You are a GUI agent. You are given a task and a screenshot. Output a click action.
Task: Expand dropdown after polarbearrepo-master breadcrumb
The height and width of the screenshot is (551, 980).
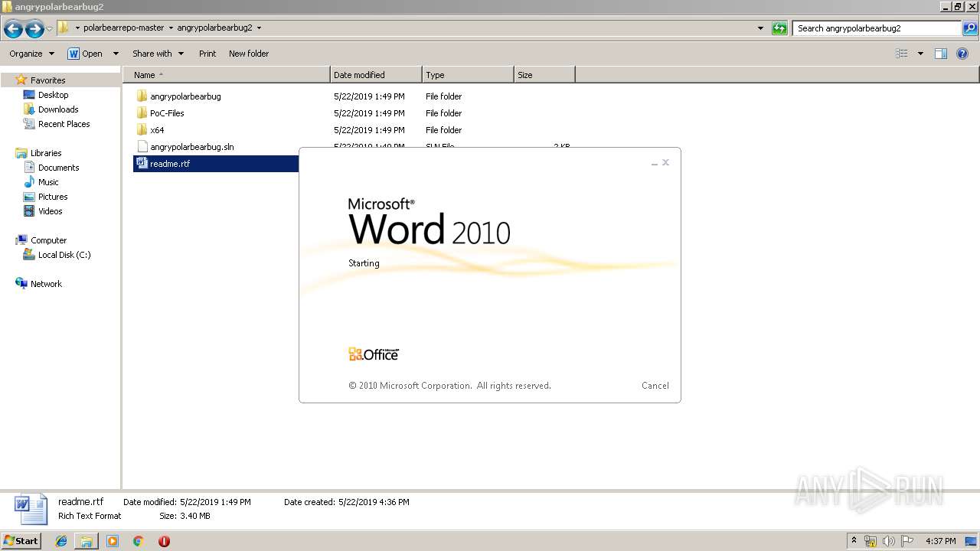(171, 28)
